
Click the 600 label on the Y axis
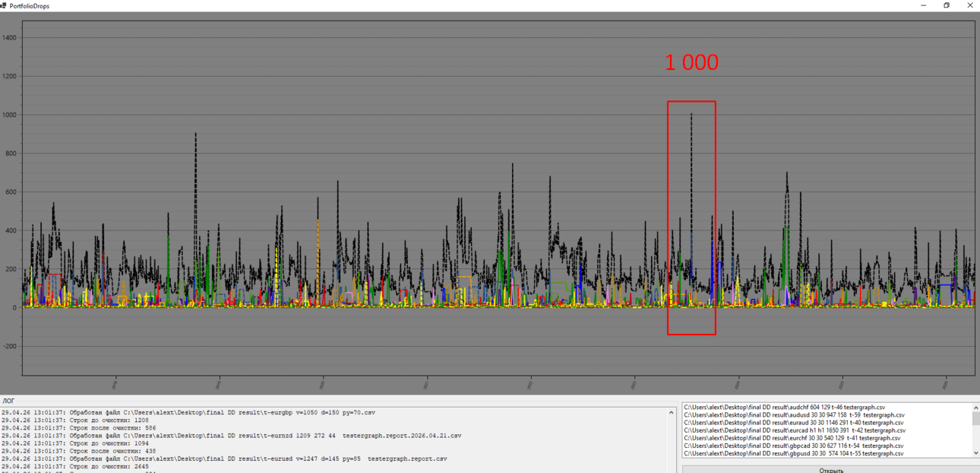11,192
